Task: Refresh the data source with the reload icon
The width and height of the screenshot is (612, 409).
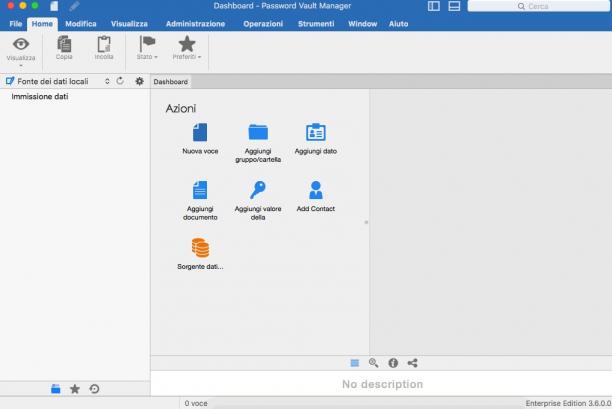Action: coord(120,81)
